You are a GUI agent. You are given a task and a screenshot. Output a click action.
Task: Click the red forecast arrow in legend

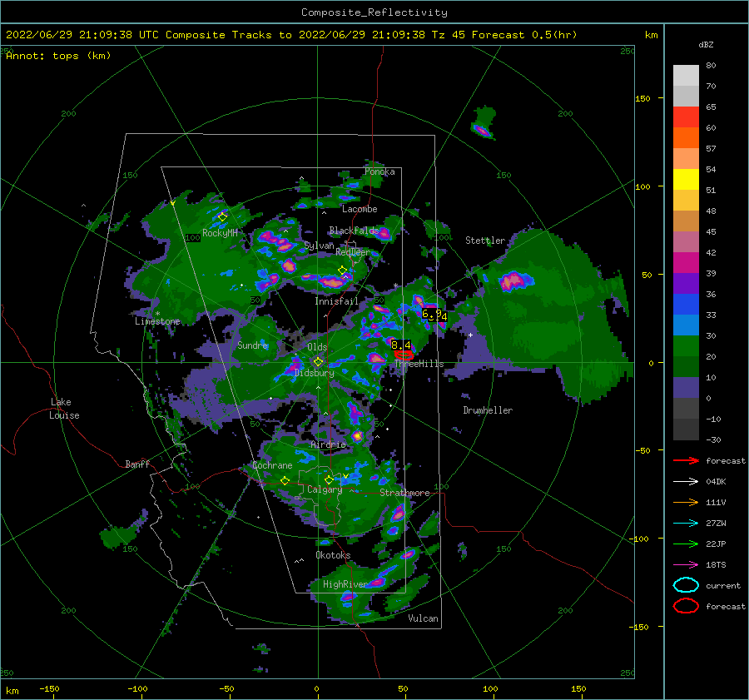pos(686,460)
